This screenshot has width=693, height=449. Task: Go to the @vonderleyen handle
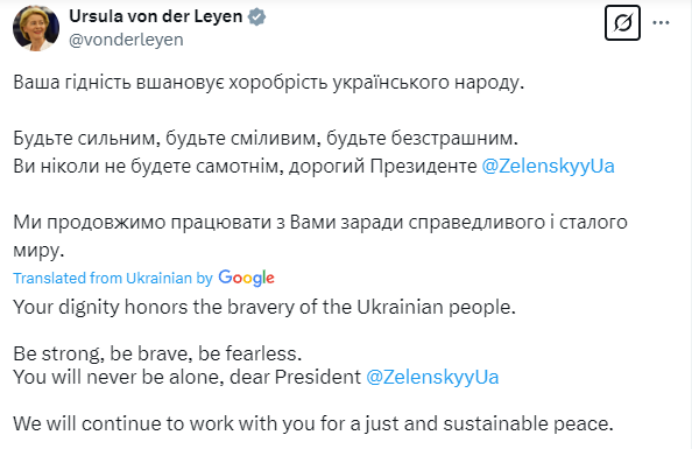point(126,40)
